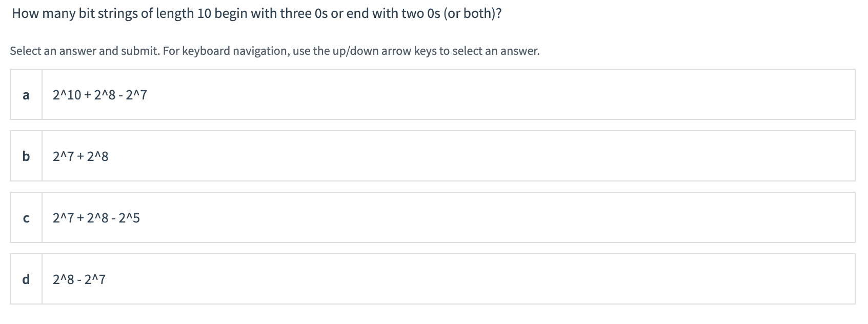The height and width of the screenshot is (324, 868).
Task: Choose the answer 2^10 + 2^8 - 2^7
Action: 100,95
